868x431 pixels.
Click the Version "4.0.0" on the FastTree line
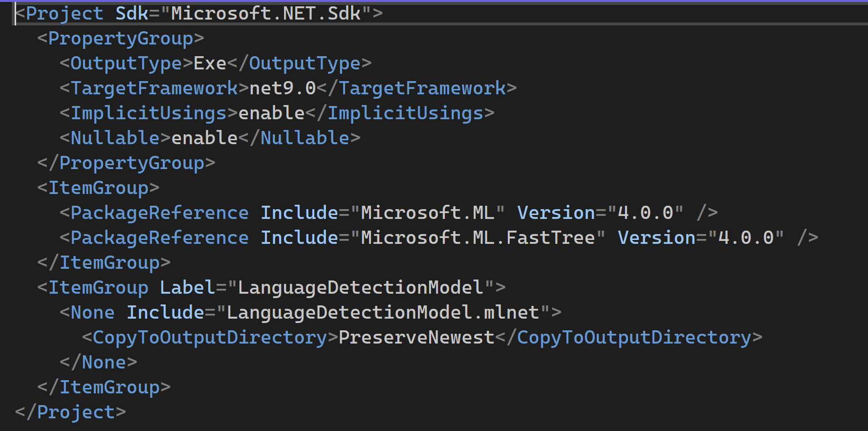pyautogui.click(x=745, y=237)
